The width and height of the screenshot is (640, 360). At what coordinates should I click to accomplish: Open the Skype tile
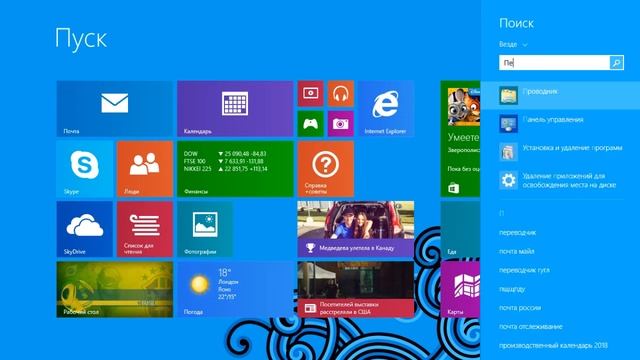(x=84, y=169)
